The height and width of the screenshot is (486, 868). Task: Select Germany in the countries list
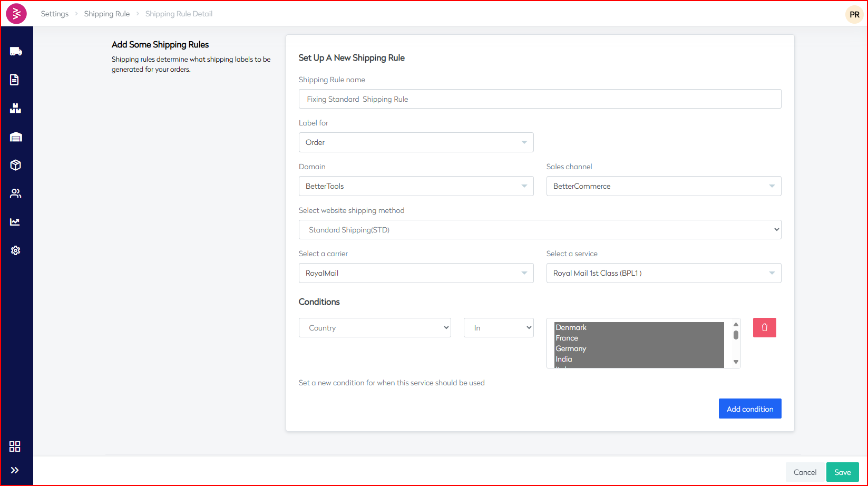571,348
